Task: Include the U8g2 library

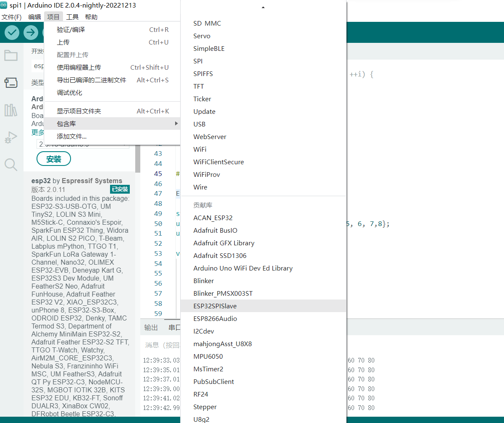Action: (263, 419)
